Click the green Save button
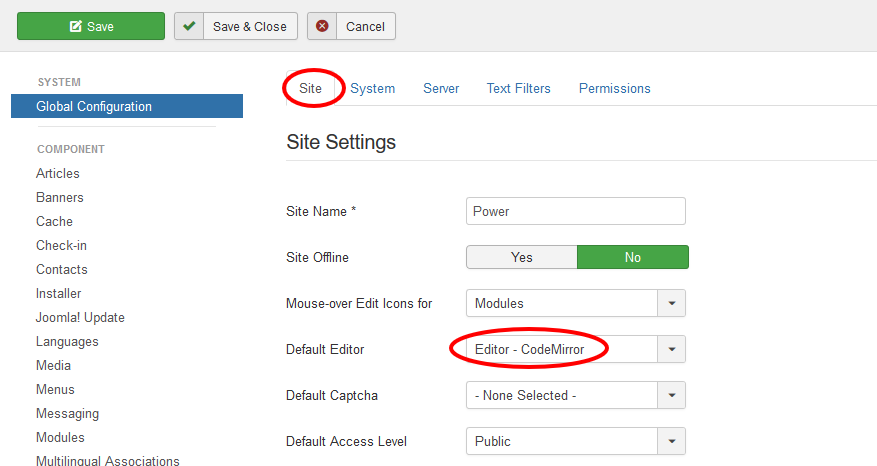The height and width of the screenshot is (466, 877). pyautogui.click(x=91, y=26)
